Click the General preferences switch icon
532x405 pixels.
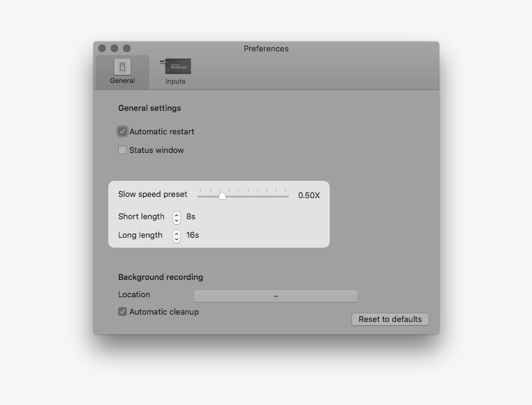(x=122, y=67)
